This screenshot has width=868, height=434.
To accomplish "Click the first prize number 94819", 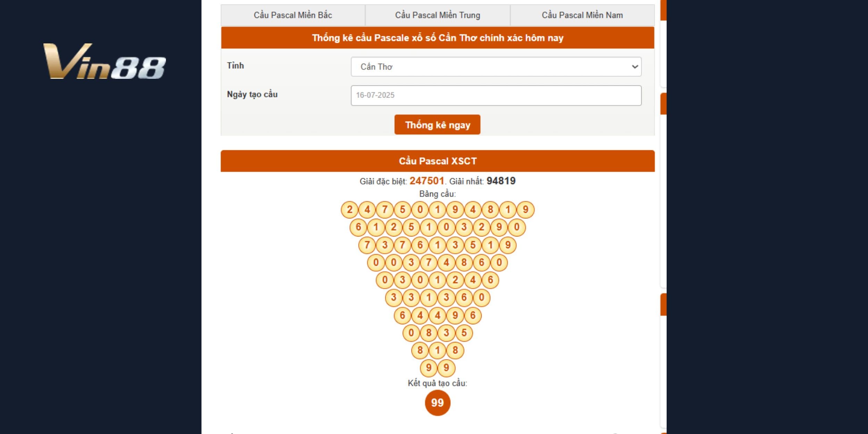I will click(x=501, y=181).
